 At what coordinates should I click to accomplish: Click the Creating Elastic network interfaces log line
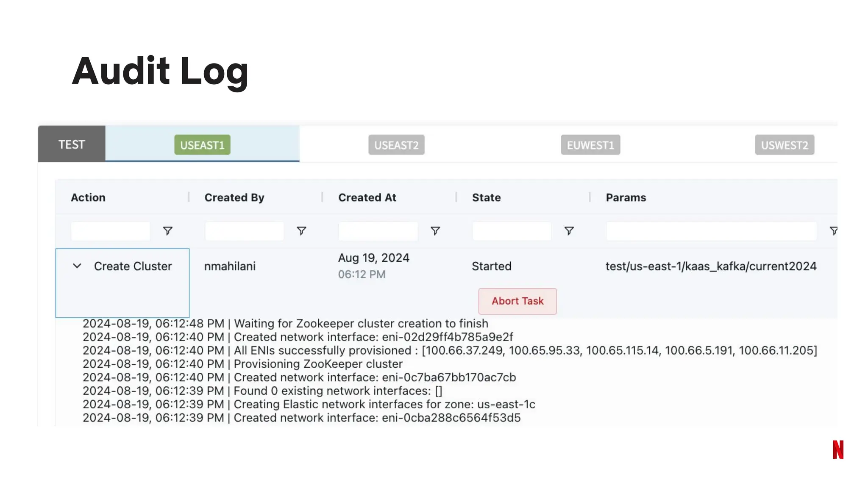click(309, 405)
